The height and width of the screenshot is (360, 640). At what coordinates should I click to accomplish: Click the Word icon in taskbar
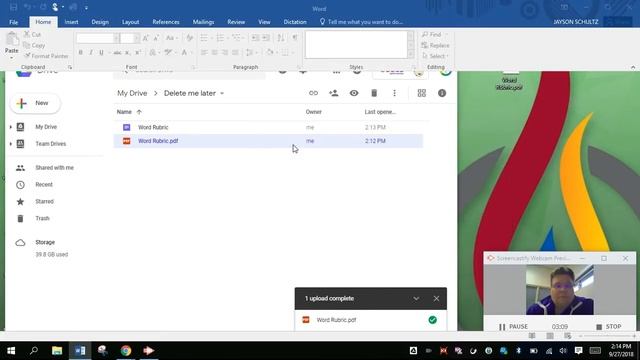[80, 351]
